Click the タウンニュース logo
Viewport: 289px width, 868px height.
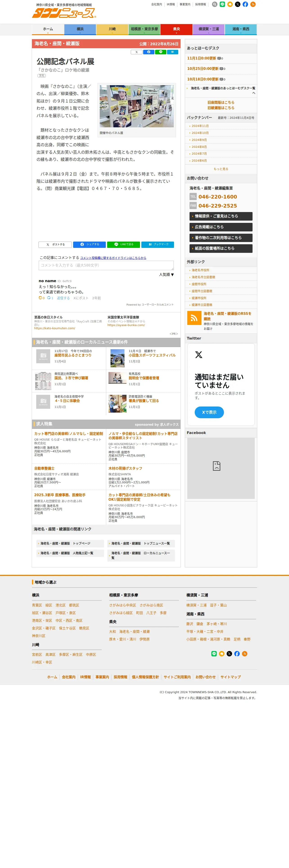pyautogui.click(x=64, y=13)
